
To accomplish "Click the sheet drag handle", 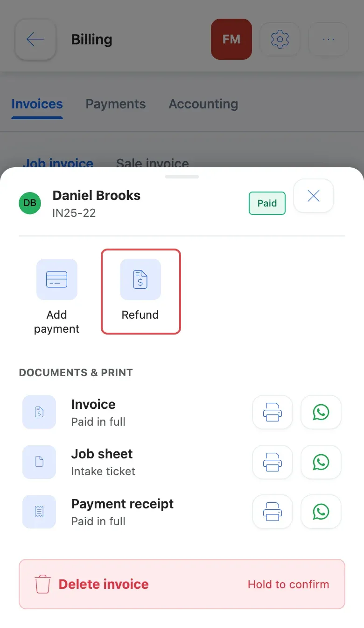I will coord(182,177).
